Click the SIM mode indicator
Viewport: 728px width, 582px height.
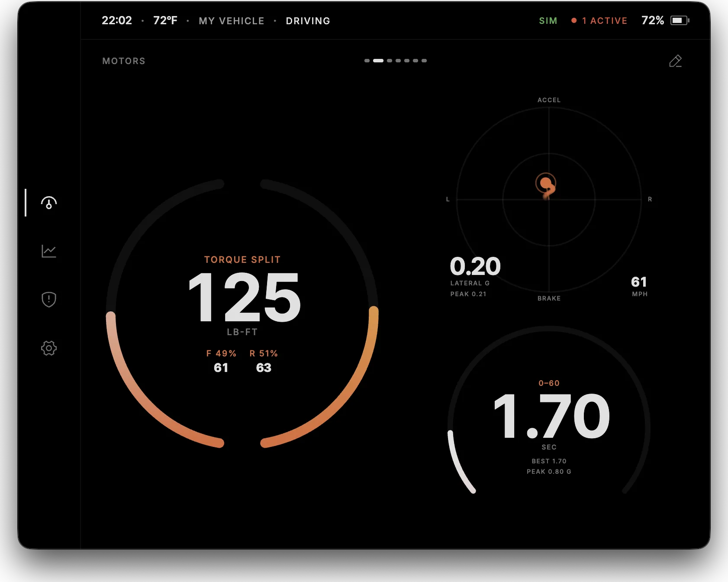[548, 21]
